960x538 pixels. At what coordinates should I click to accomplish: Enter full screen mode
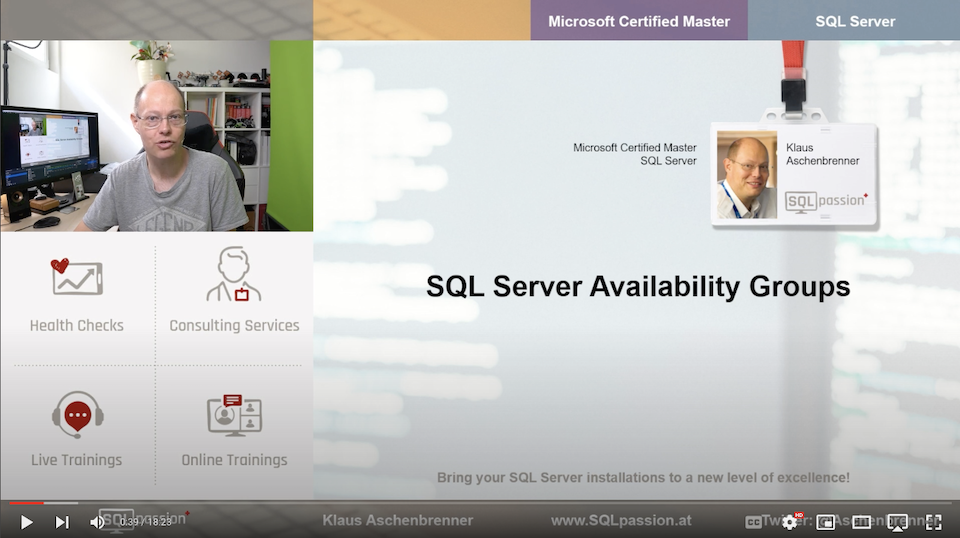(x=934, y=522)
